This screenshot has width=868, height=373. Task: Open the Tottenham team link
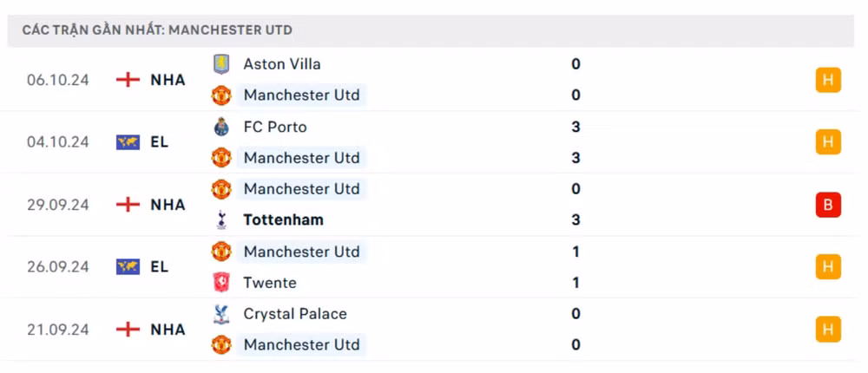(x=284, y=220)
